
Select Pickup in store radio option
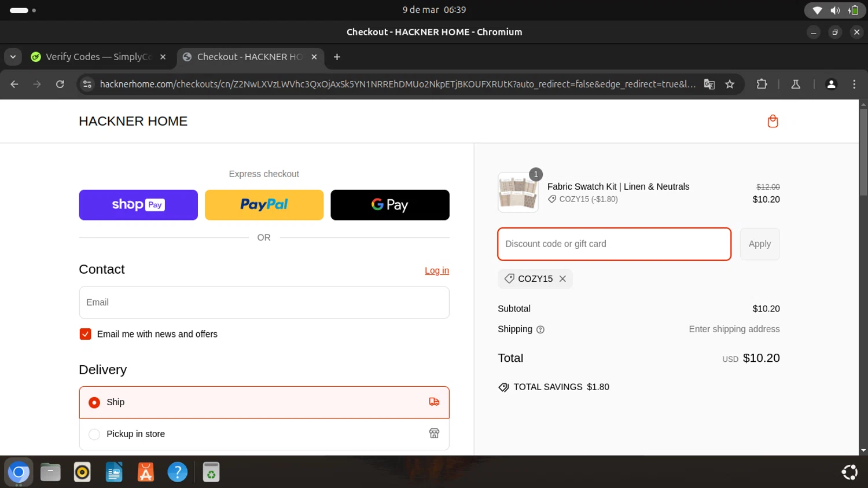click(94, 434)
